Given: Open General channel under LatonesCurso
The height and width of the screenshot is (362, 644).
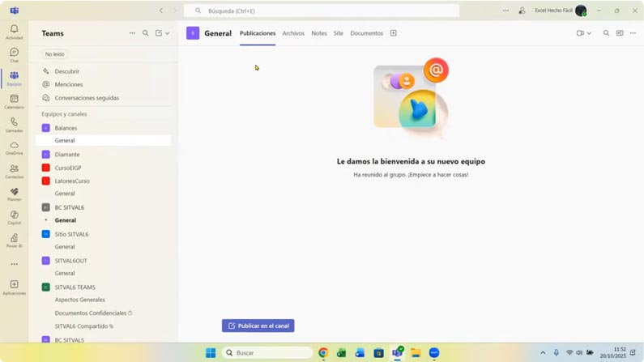Looking at the screenshot, I should point(65,194).
